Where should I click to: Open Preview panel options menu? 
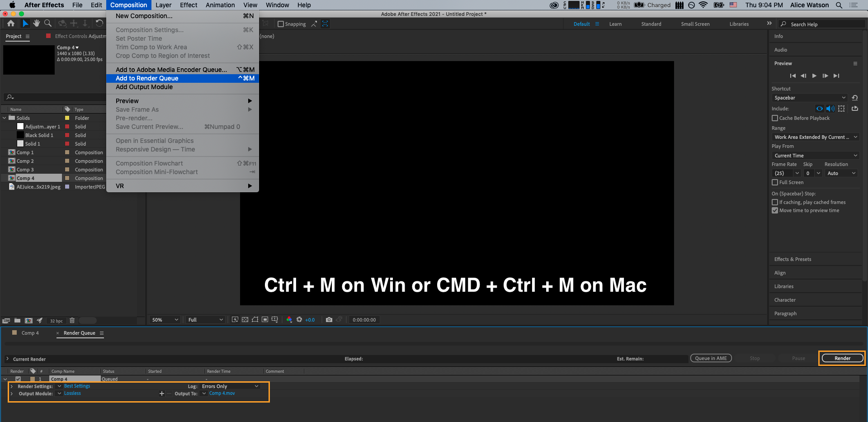855,63
